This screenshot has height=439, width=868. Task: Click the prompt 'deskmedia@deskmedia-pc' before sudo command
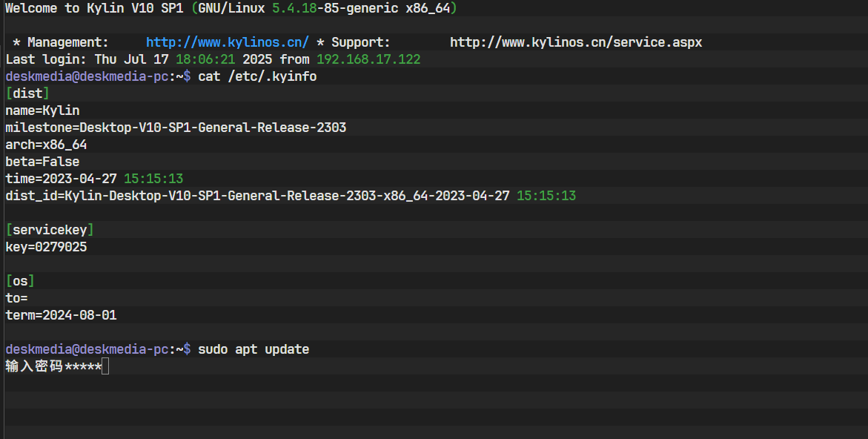point(87,349)
